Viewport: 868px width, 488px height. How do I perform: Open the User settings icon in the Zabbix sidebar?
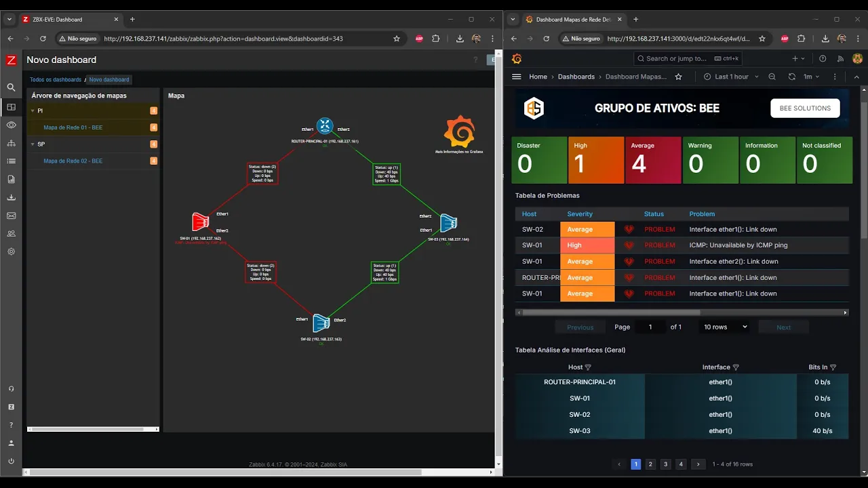tap(11, 443)
